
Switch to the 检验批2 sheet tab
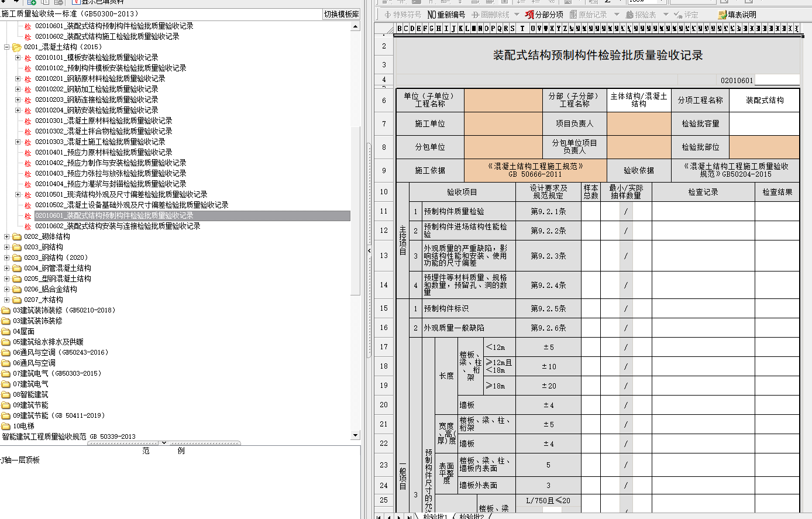click(x=471, y=516)
